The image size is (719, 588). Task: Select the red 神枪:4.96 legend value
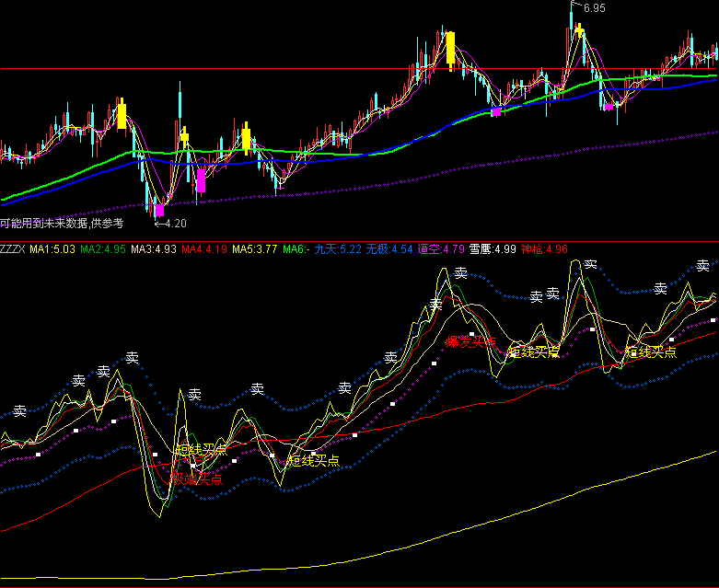point(544,249)
